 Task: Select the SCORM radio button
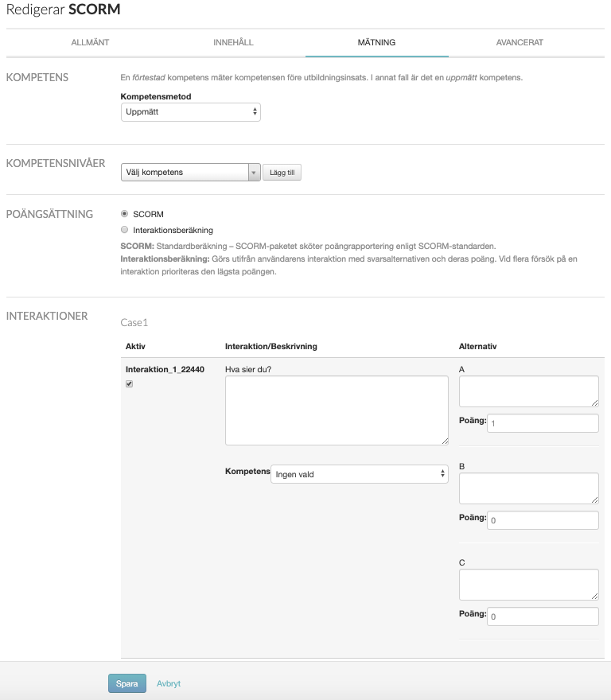pos(124,214)
